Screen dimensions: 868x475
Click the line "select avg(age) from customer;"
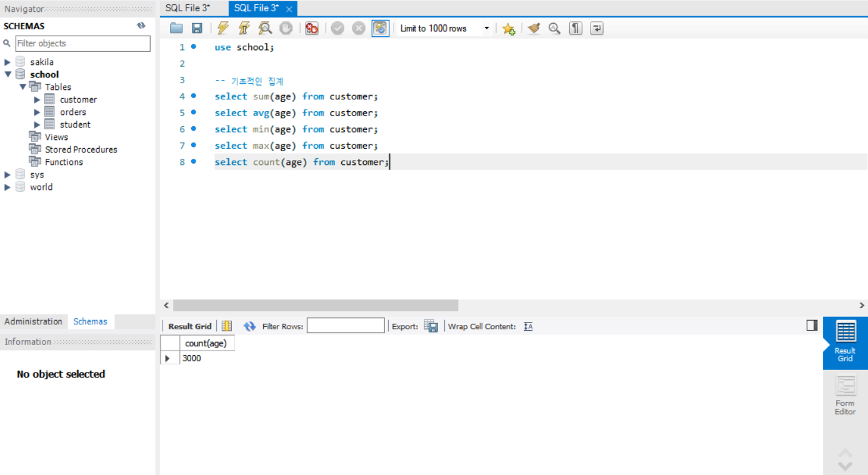pos(296,112)
